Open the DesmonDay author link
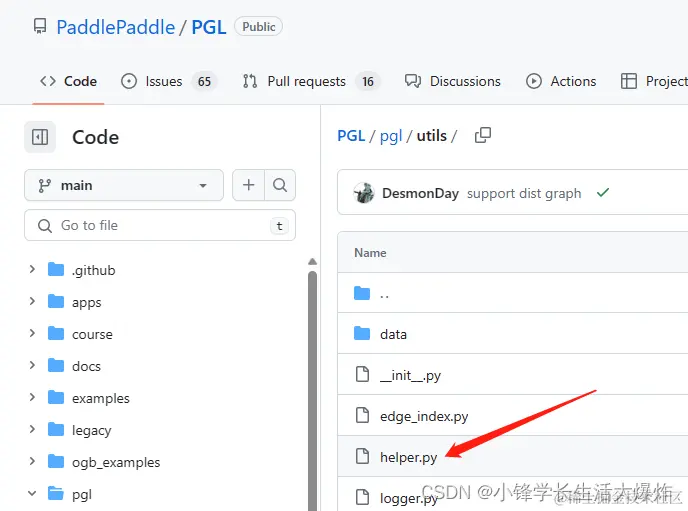 click(420, 193)
